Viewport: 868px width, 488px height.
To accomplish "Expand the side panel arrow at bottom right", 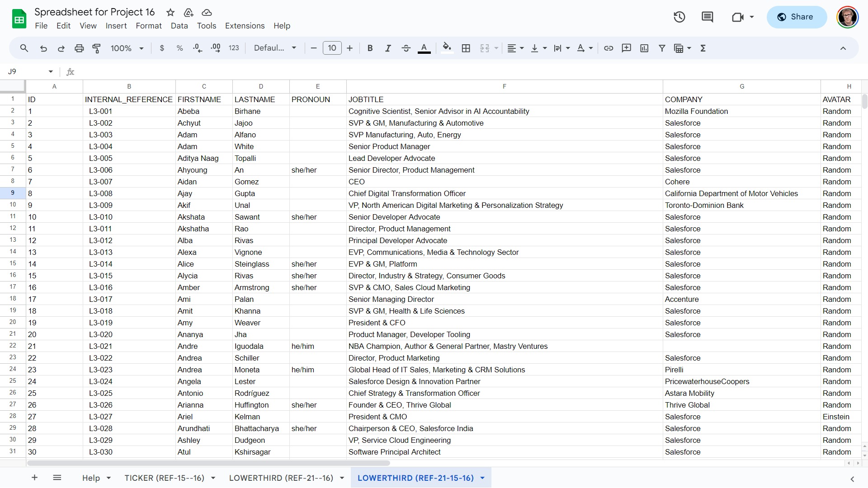I will [852, 479].
